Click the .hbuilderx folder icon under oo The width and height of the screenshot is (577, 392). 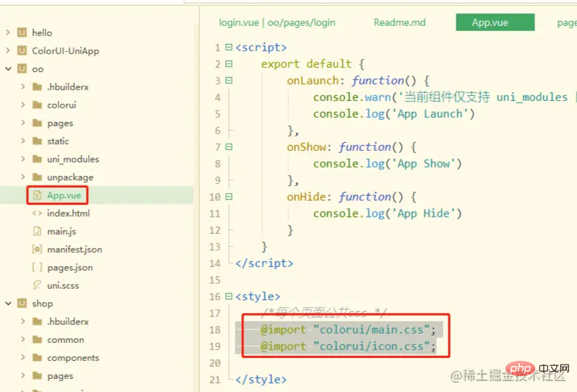click(37, 87)
